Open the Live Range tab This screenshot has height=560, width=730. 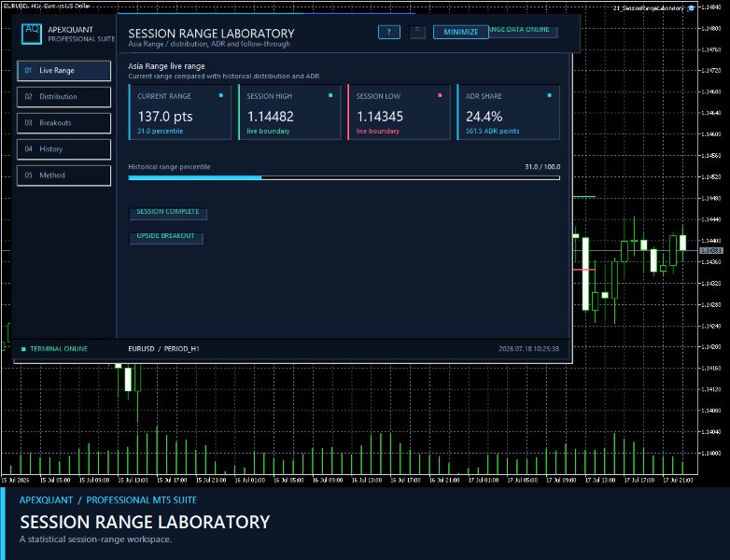click(x=63, y=71)
